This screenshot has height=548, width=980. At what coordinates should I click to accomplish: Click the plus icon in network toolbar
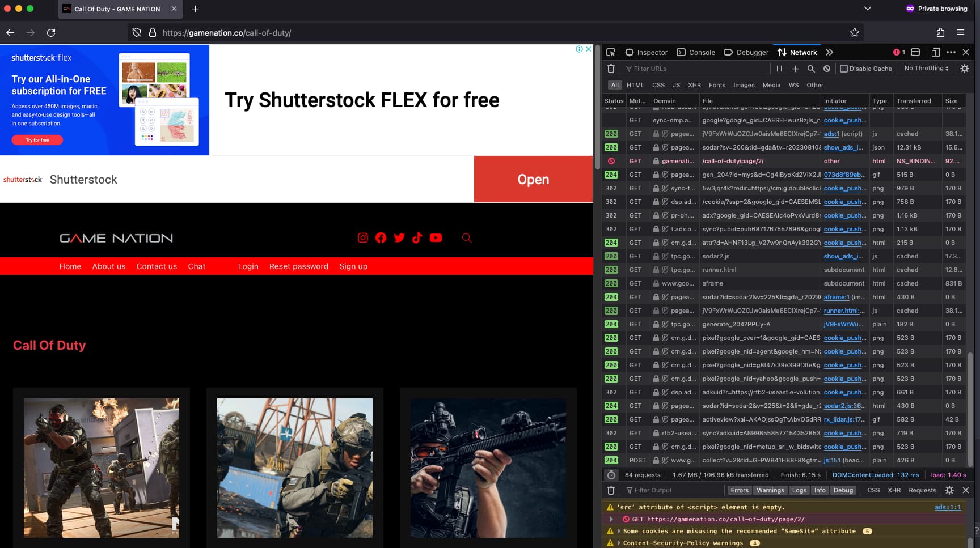[795, 69]
